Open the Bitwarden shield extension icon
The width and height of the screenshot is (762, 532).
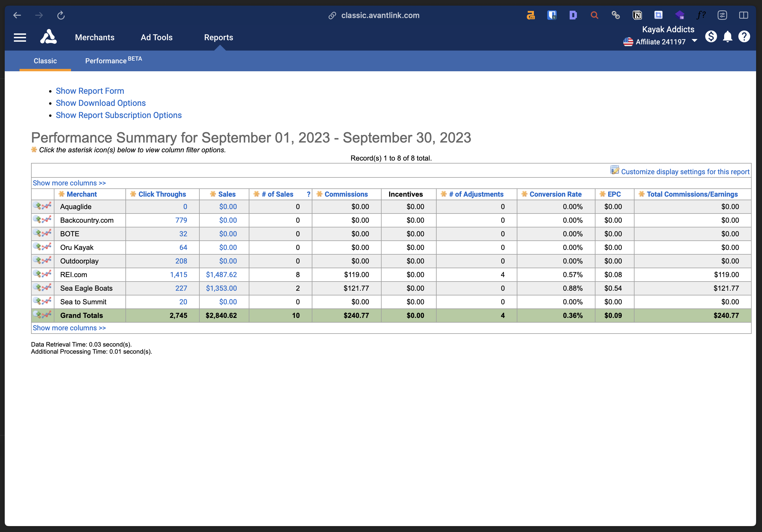552,15
